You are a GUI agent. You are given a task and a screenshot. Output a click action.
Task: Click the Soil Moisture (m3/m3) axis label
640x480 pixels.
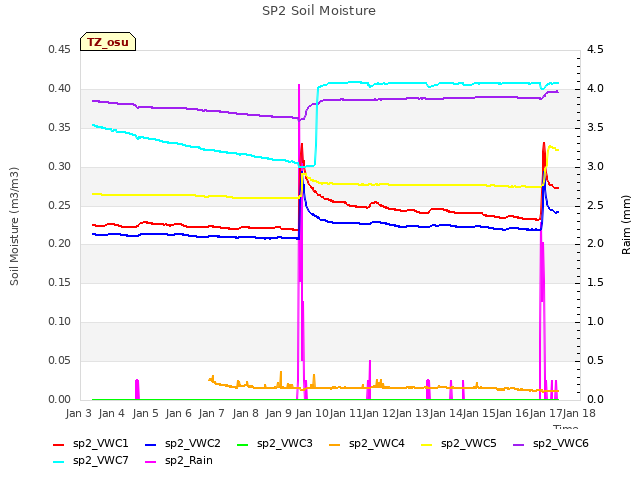coord(14,226)
